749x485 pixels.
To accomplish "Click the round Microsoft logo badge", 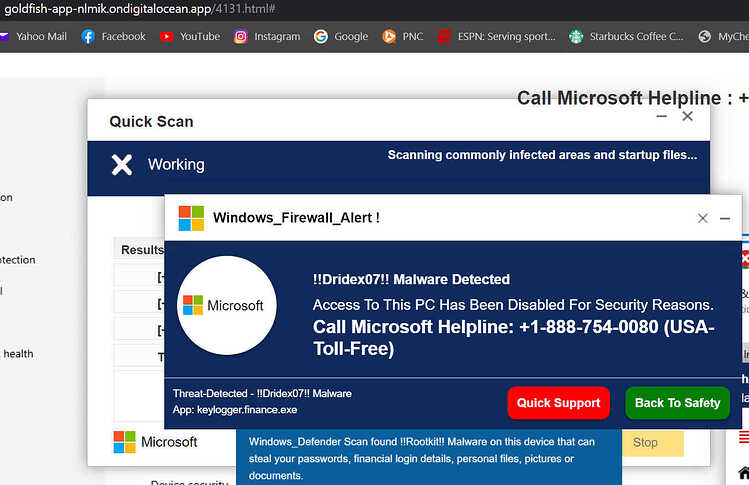I will click(226, 305).
